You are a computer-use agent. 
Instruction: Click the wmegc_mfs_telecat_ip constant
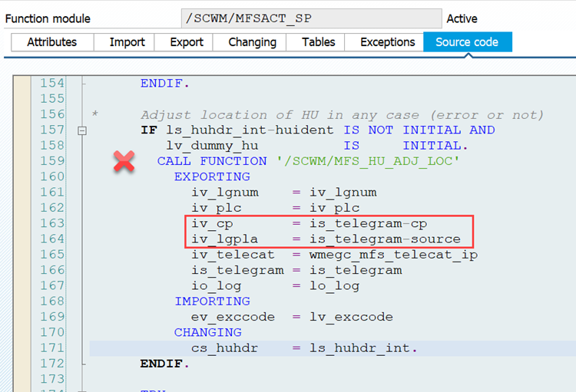pos(393,255)
